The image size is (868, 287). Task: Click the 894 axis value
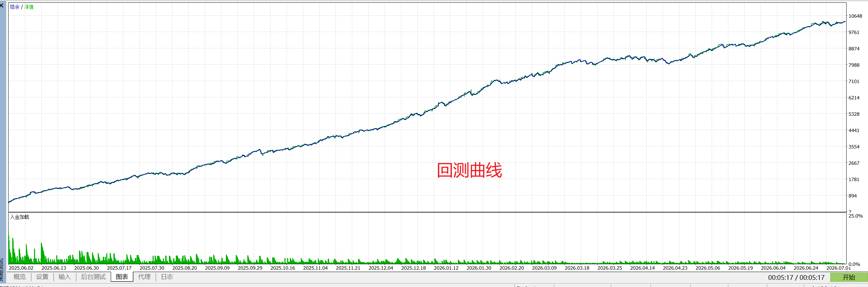click(x=853, y=196)
